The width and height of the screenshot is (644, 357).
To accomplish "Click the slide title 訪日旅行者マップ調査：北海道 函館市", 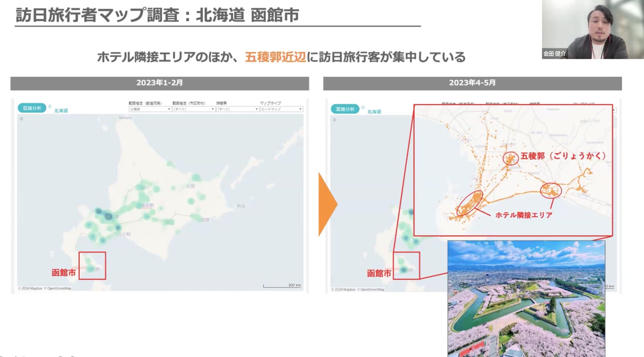I will (x=157, y=15).
